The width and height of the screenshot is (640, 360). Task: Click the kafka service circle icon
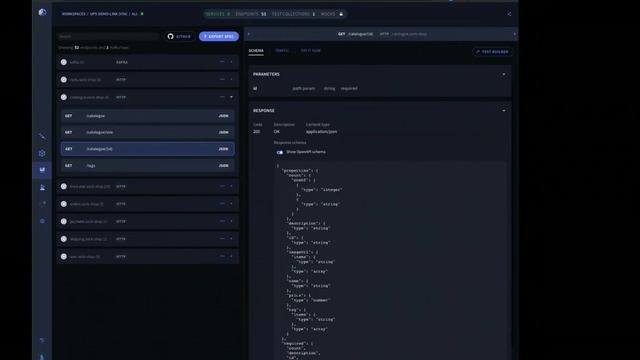point(64,62)
